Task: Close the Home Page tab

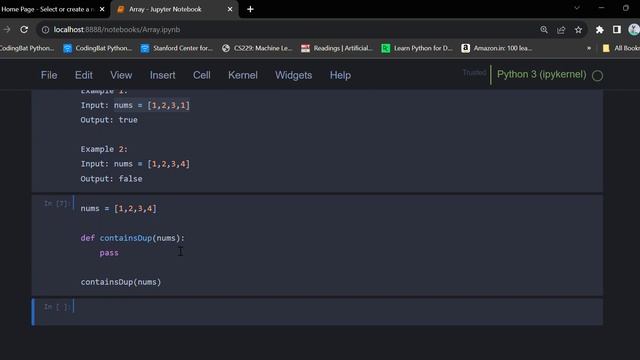Action: pyautogui.click(x=102, y=9)
